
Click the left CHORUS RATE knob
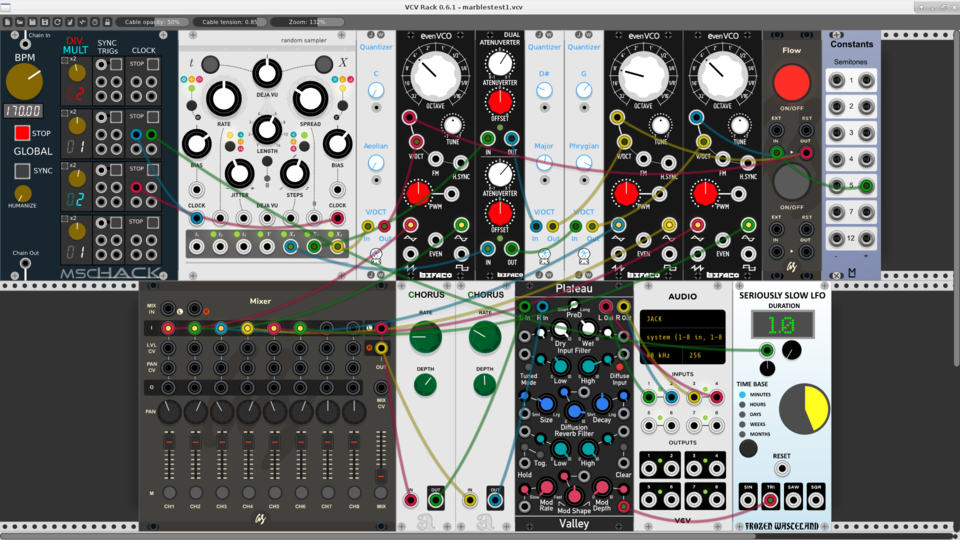tap(426, 337)
